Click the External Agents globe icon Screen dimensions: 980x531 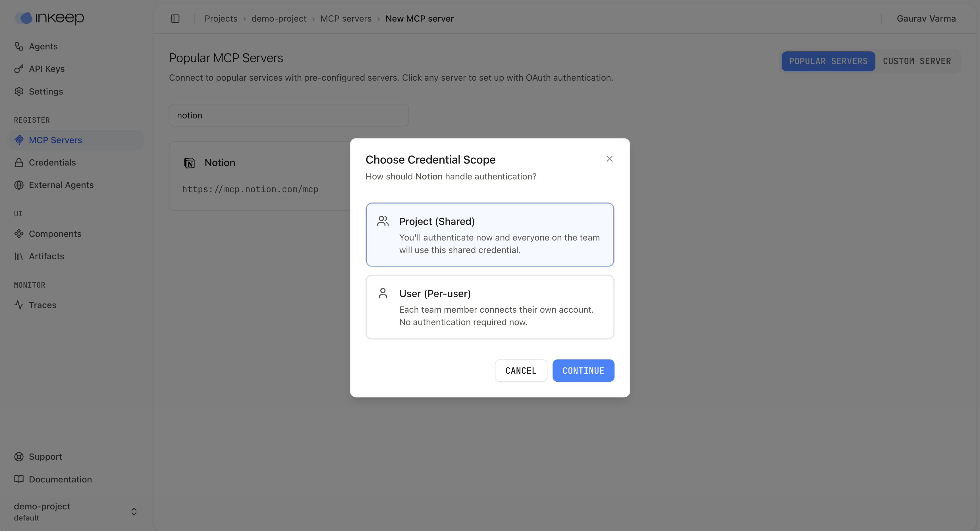(x=19, y=185)
